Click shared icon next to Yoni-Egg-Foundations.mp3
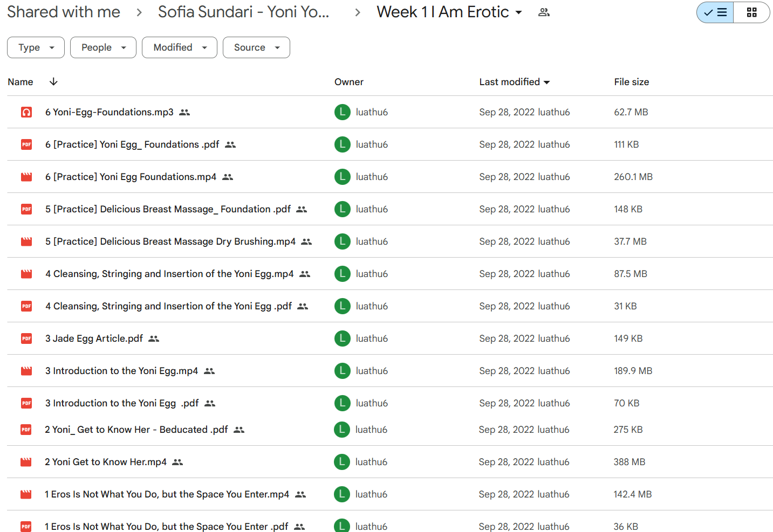The width and height of the screenshot is (773, 532). (x=184, y=112)
